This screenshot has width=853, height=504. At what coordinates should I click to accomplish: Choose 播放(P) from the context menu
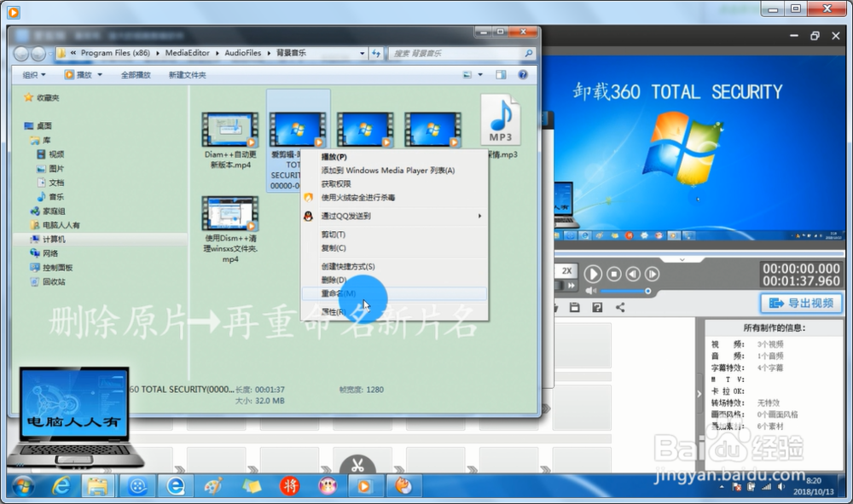click(394, 157)
